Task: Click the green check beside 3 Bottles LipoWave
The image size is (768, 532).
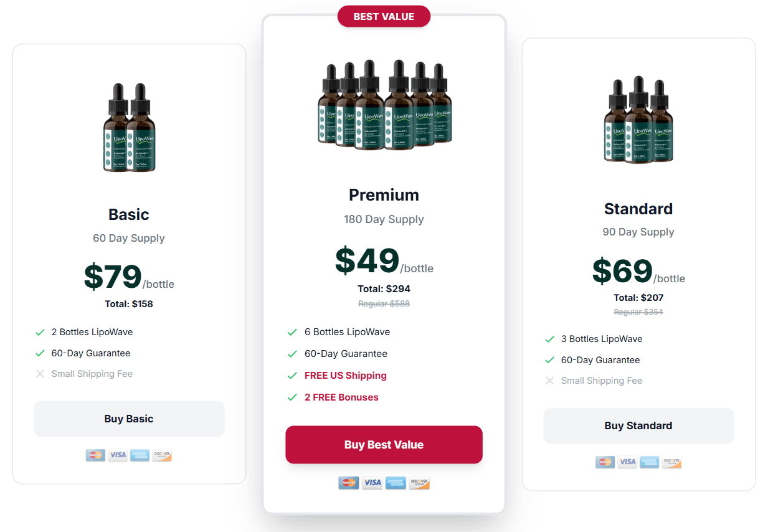Action: click(549, 338)
